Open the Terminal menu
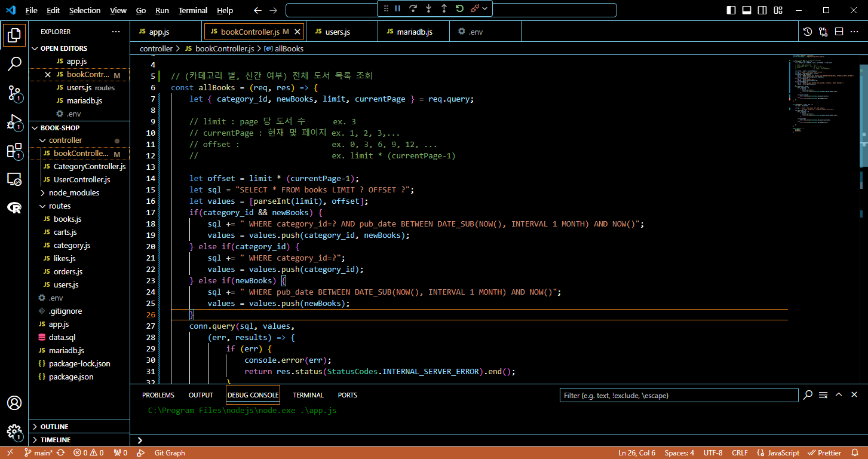The width and height of the screenshot is (868, 459). tap(193, 10)
